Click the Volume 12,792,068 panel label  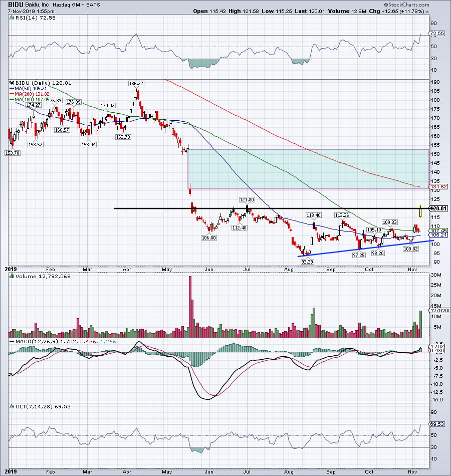(x=43, y=276)
